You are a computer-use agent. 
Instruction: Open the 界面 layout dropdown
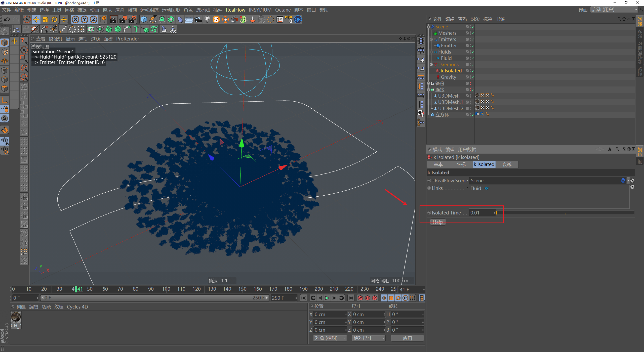point(614,10)
